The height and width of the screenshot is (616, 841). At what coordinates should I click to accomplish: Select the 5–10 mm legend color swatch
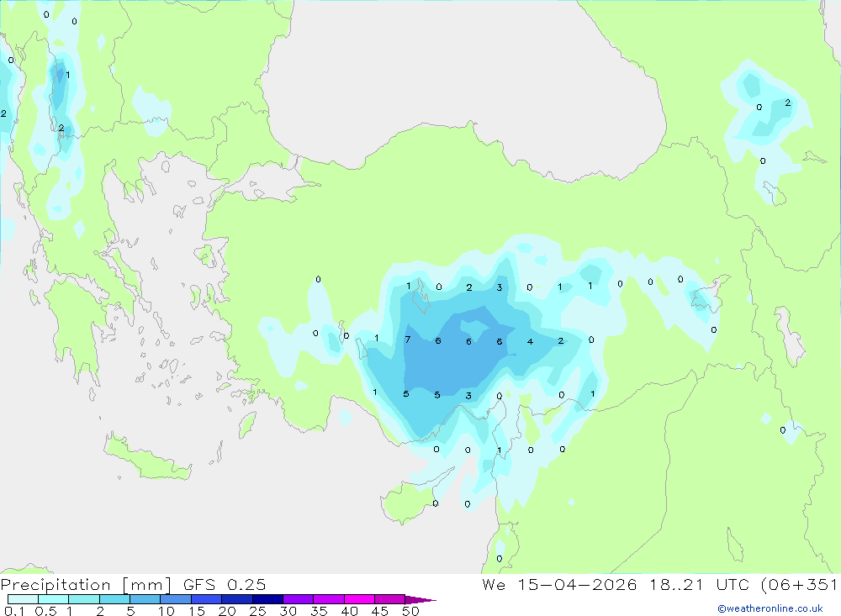tap(145, 599)
